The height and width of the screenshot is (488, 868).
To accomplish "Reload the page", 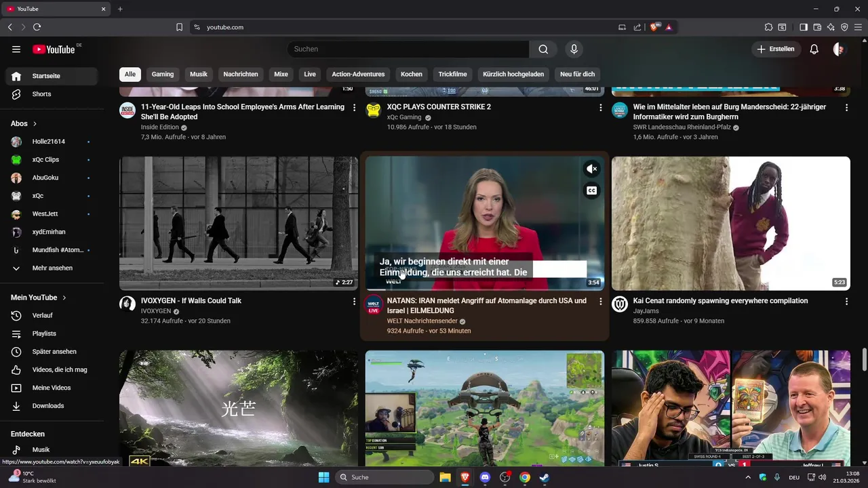I will 37,27.
